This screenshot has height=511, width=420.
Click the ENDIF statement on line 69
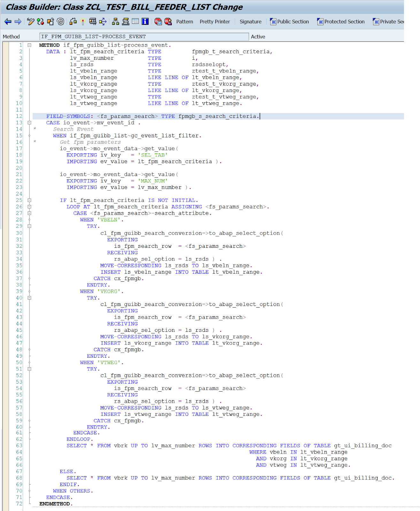(70, 484)
